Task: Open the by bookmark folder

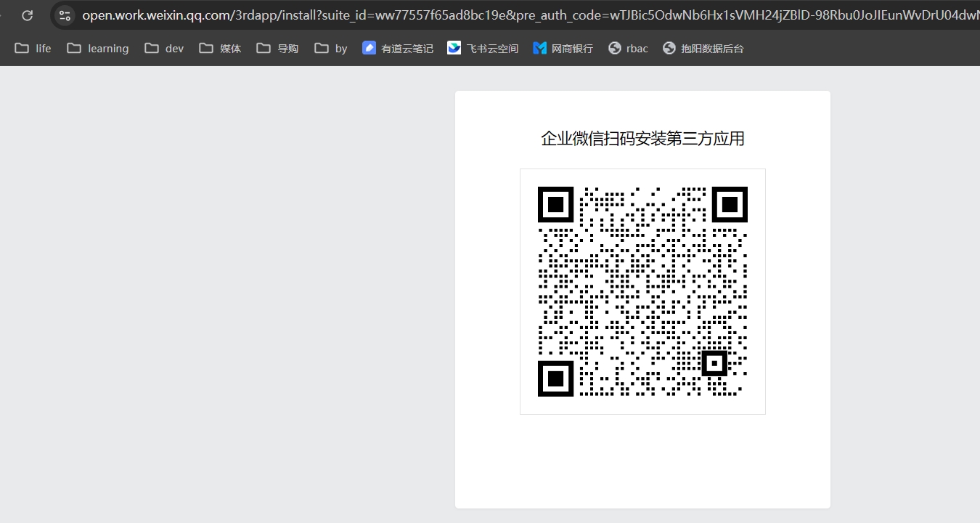Action: click(x=331, y=49)
